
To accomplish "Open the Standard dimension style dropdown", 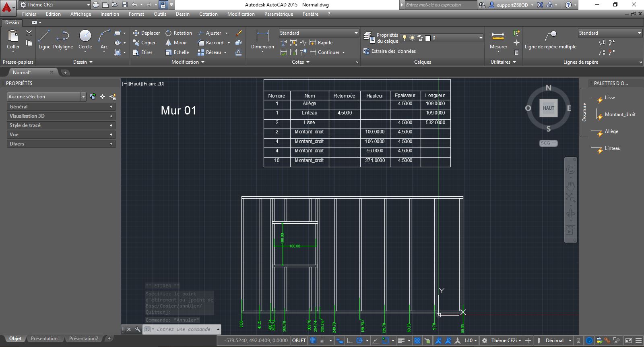I will pos(319,33).
